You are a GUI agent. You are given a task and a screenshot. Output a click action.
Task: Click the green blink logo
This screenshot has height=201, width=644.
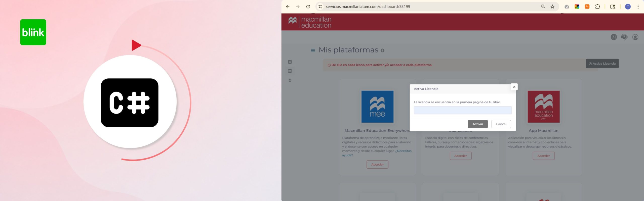click(x=33, y=32)
